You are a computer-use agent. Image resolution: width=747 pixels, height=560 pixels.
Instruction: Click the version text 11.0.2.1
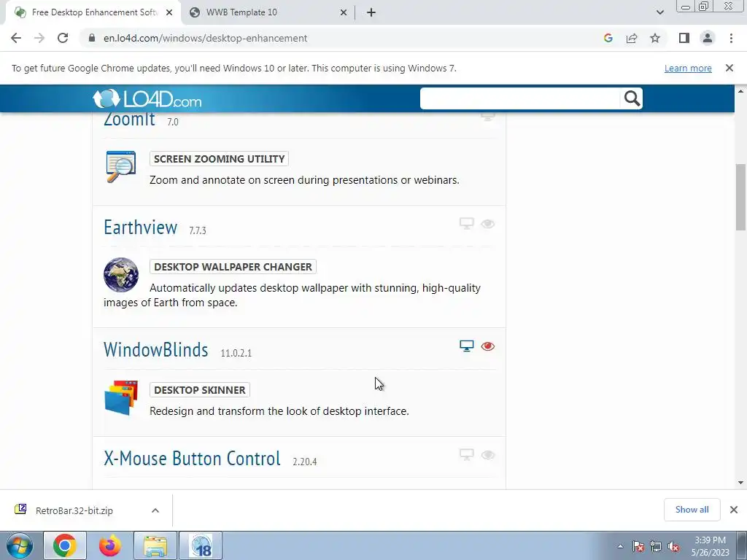click(x=236, y=353)
